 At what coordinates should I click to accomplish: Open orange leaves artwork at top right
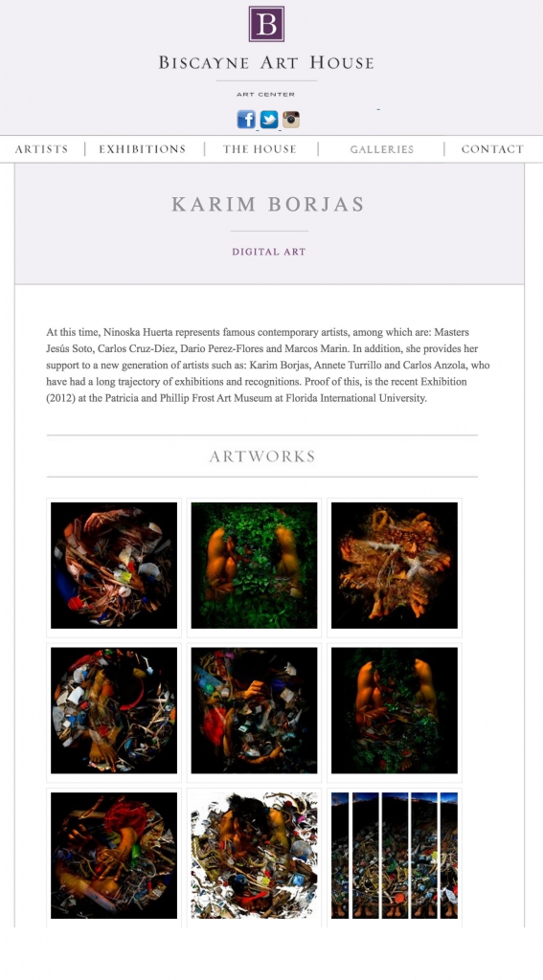coord(395,565)
